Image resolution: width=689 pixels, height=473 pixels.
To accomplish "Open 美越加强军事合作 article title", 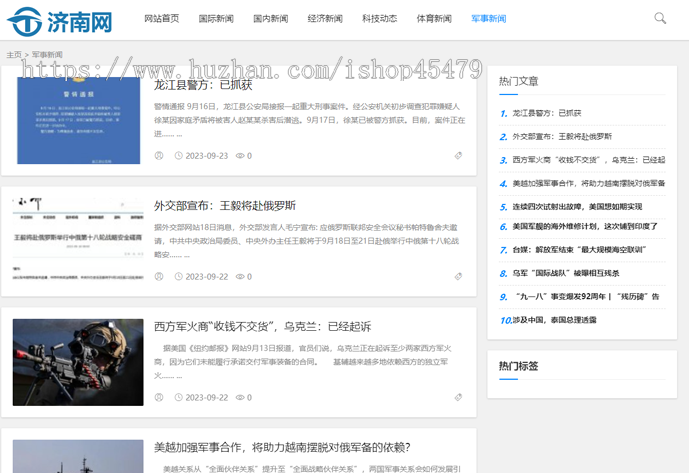I will [282, 448].
